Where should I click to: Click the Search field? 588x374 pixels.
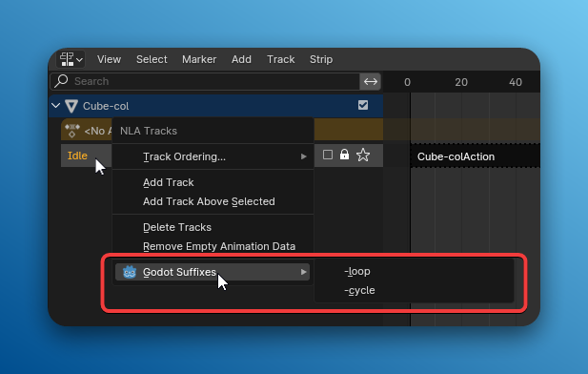(205, 81)
